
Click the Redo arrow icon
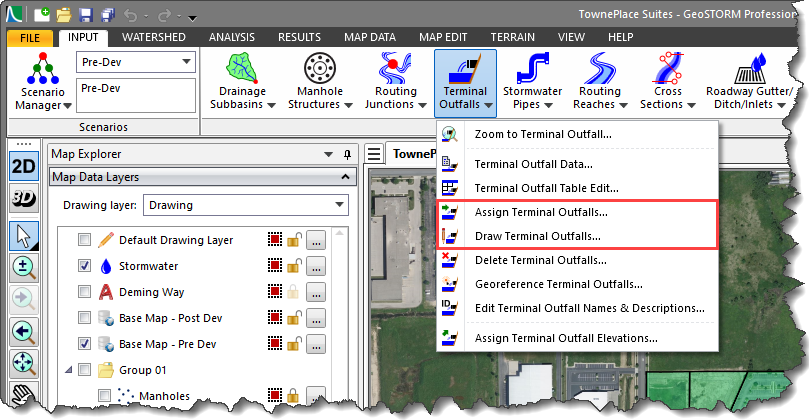point(164,16)
